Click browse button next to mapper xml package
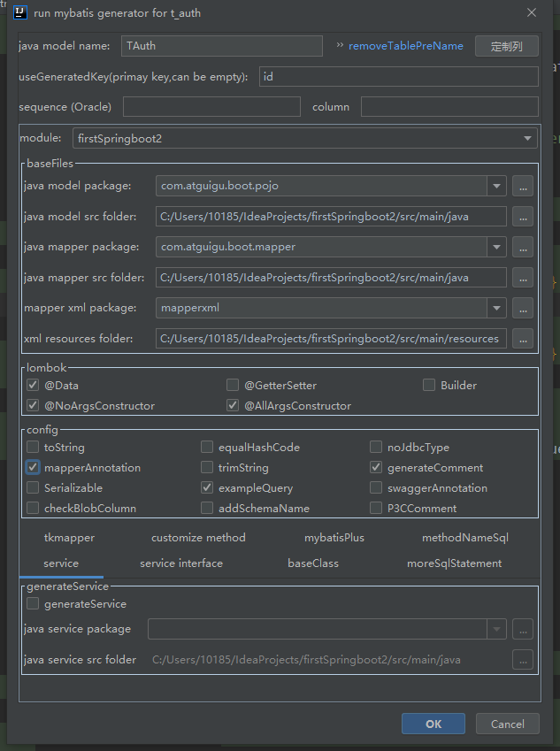The height and width of the screenshot is (751, 560). click(523, 308)
